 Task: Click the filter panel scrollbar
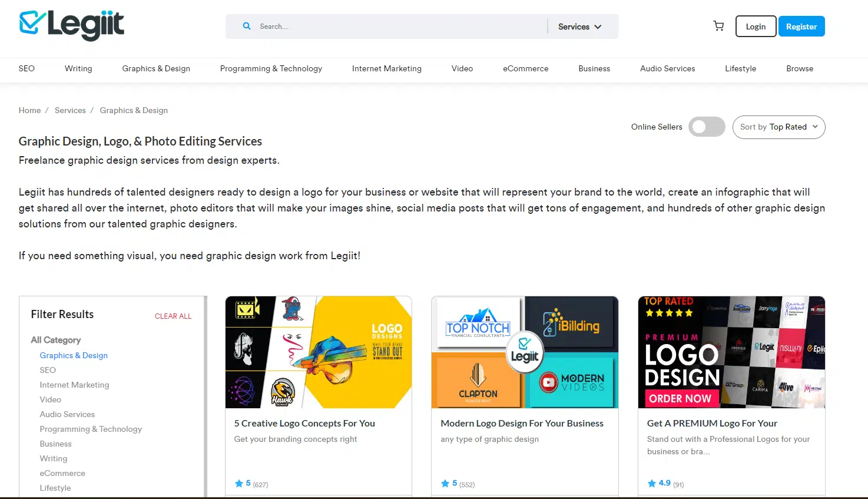[x=206, y=396]
